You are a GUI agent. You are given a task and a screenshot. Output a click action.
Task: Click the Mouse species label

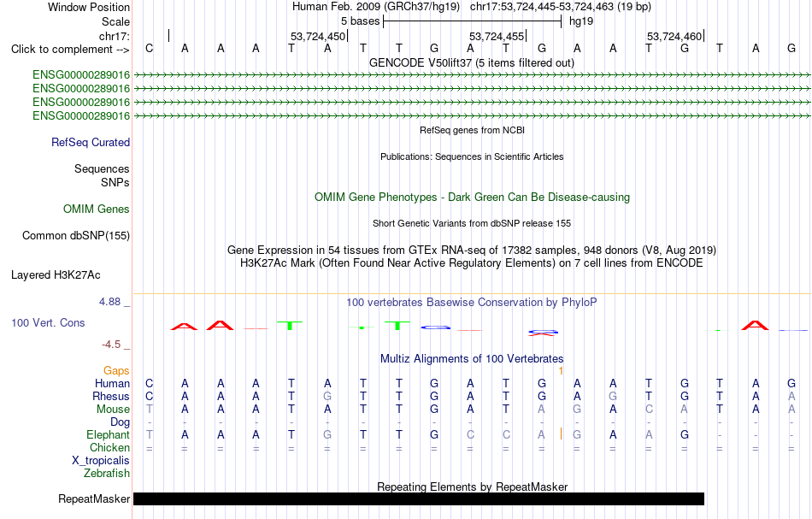coord(113,410)
